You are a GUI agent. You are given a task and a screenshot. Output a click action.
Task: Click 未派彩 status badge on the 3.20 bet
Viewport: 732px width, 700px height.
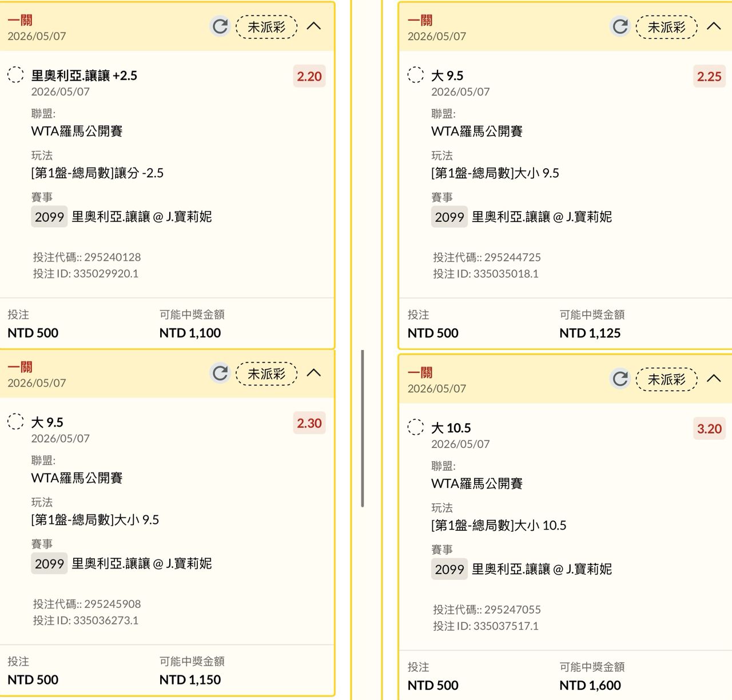coord(667,379)
